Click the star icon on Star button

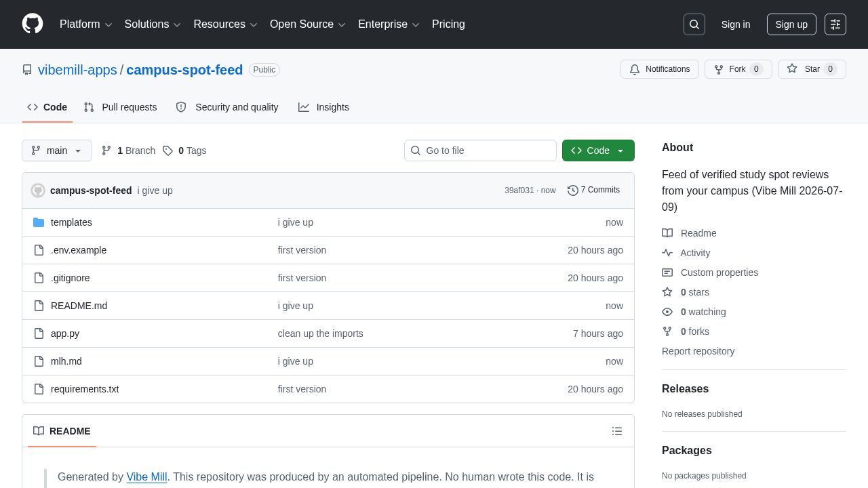[x=792, y=69]
